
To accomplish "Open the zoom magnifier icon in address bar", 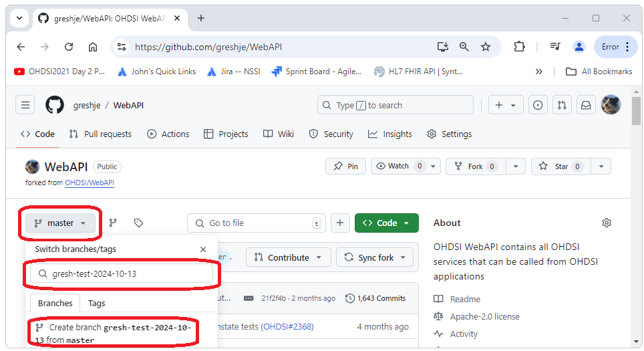I will click(x=464, y=47).
